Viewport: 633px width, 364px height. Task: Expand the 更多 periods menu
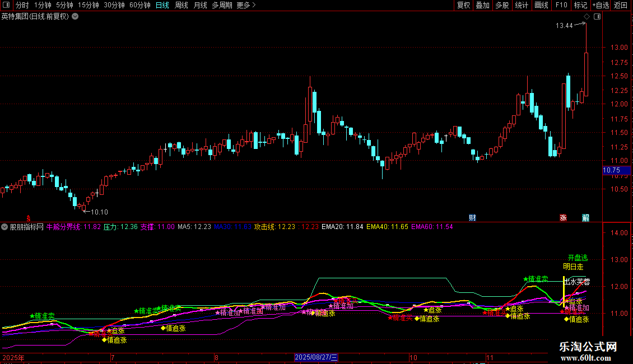246,5
